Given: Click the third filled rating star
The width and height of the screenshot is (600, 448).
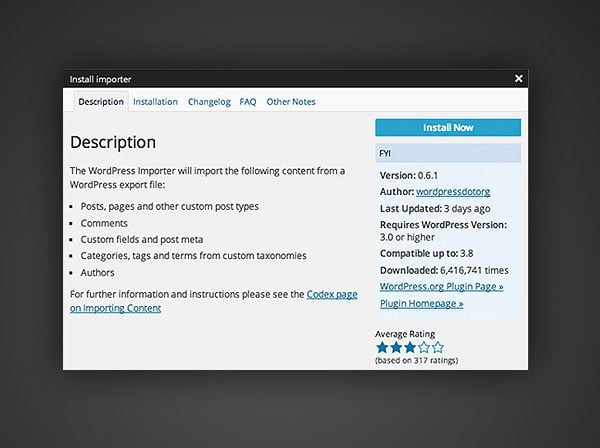Looking at the screenshot, I should [410, 347].
